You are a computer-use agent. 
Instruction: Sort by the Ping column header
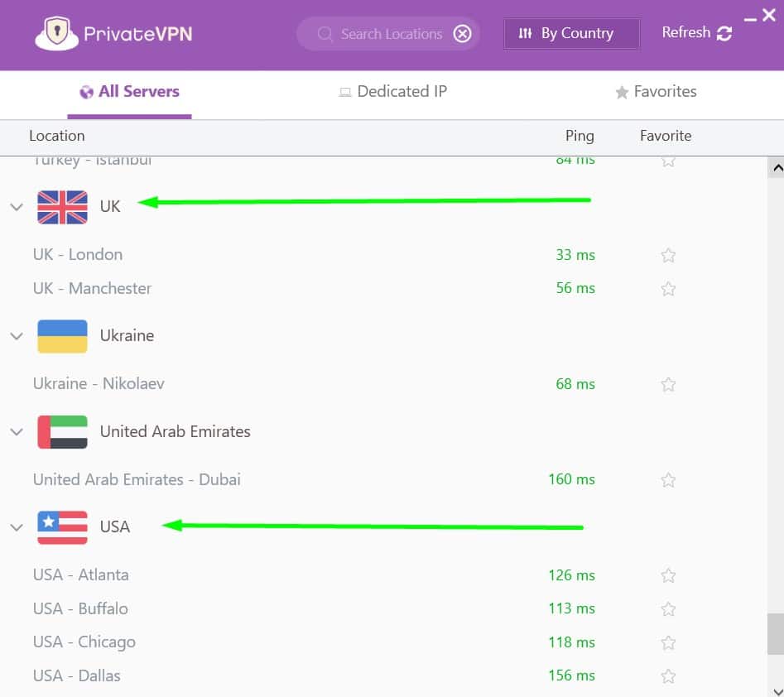580,136
